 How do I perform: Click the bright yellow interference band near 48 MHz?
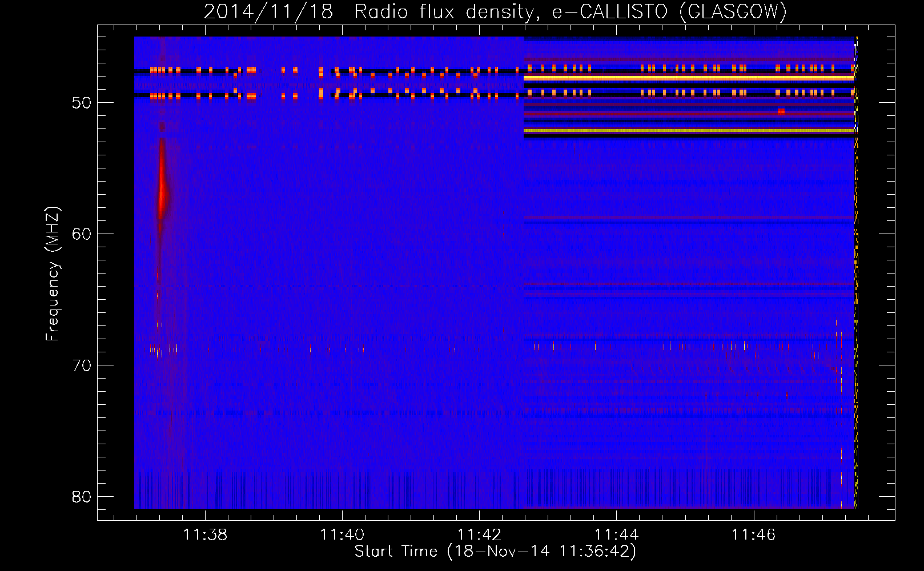coord(689,78)
